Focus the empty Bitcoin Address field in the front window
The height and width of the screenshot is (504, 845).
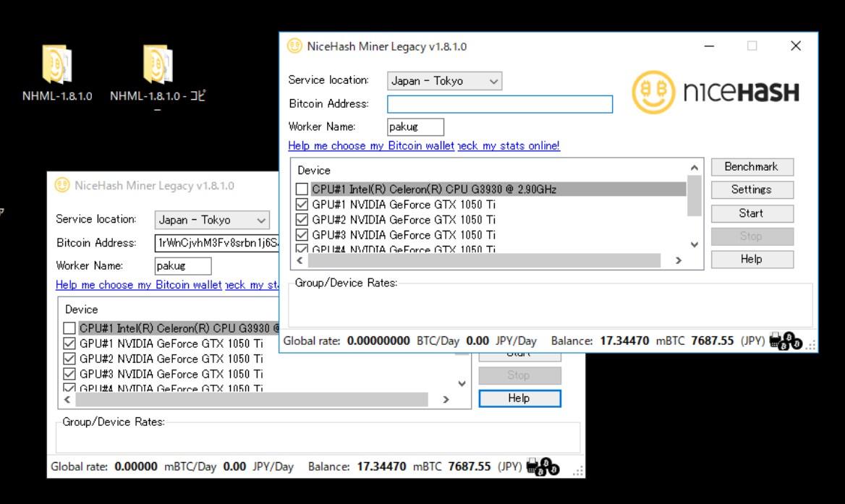500,104
